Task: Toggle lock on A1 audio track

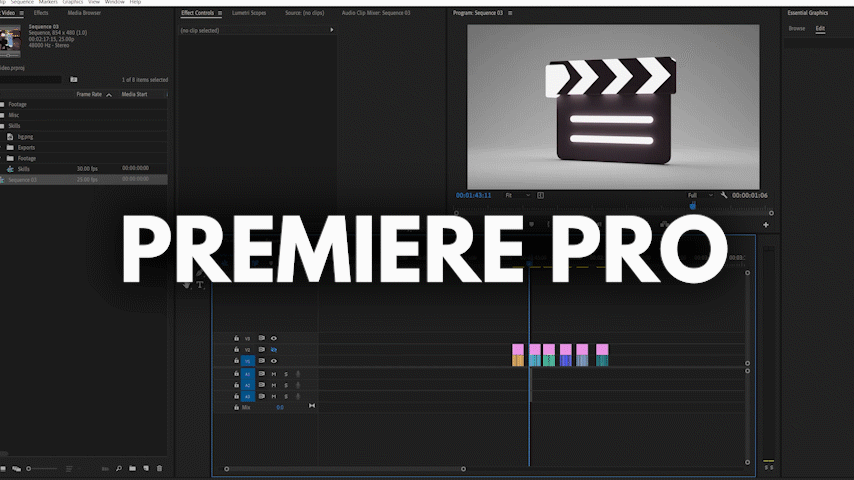Action: coord(236,374)
